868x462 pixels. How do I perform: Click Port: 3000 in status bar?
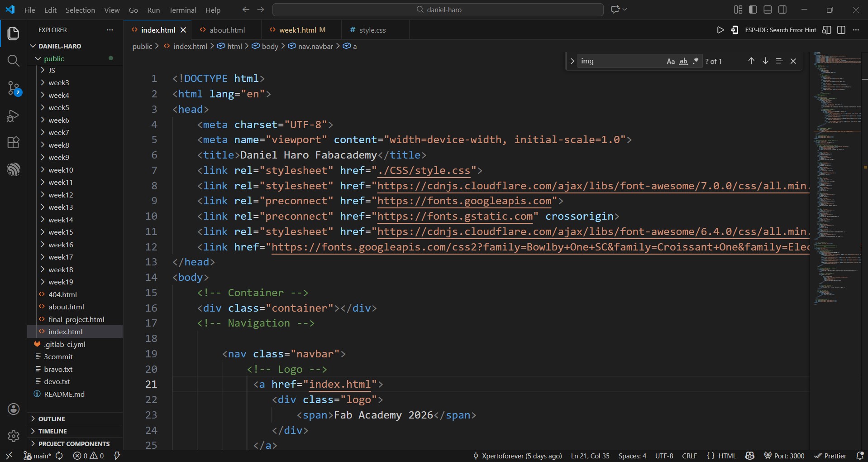784,456
